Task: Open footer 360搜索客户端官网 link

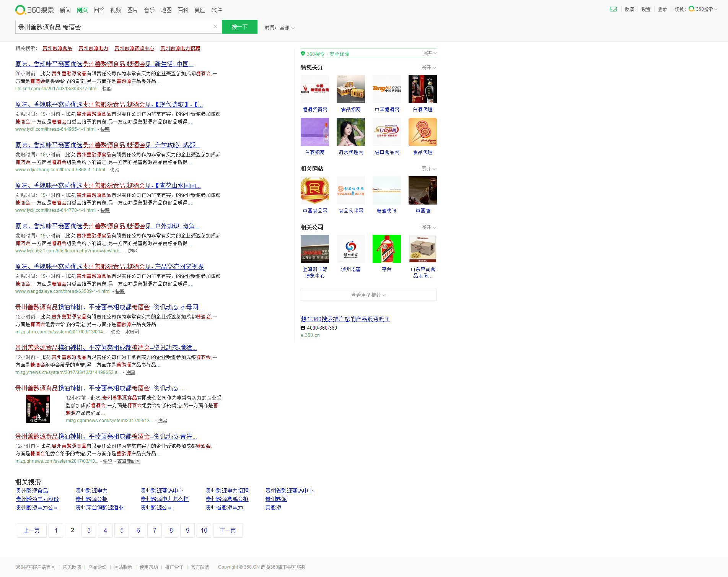Action: click(x=35, y=567)
